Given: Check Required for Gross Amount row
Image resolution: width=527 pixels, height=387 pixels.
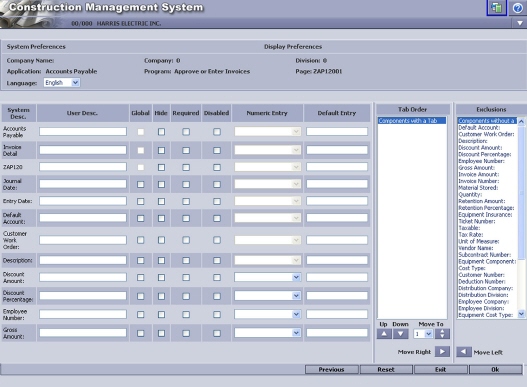Looking at the screenshot, I should pos(186,333).
